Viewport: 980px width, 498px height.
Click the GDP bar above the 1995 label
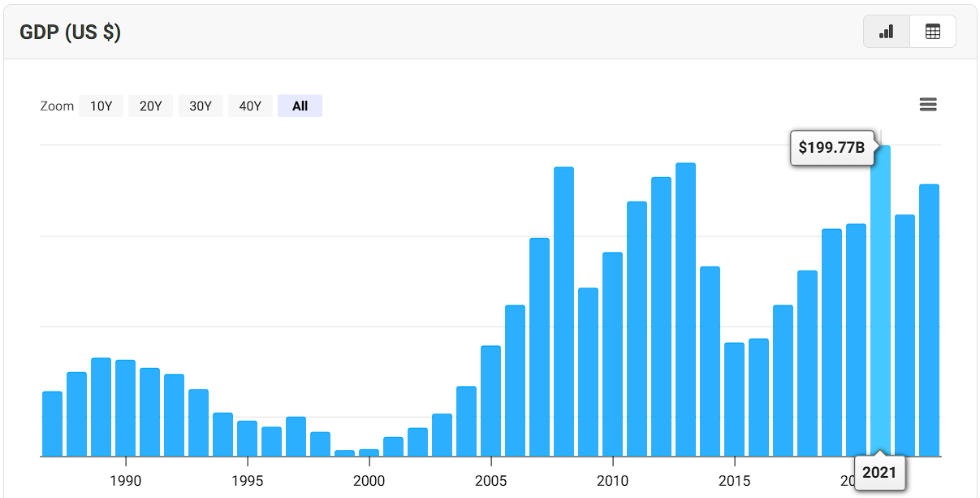[x=247, y=439]
